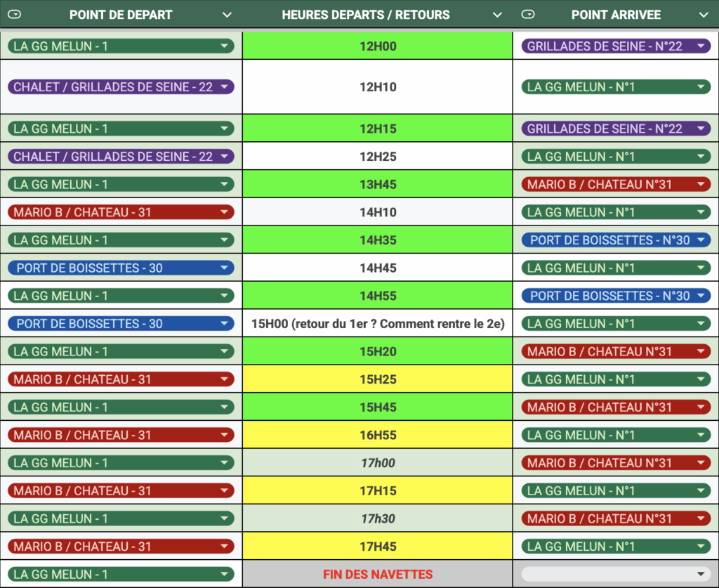Viewport: 719px width, 588px height.
Task: Select the 14H45 time cell
Action: click(x=377, y=268)
